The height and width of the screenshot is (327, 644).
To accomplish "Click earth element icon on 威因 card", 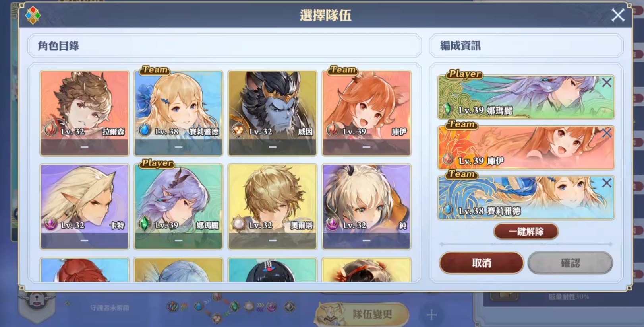I will pyautogui.click(x=238, y=130).
